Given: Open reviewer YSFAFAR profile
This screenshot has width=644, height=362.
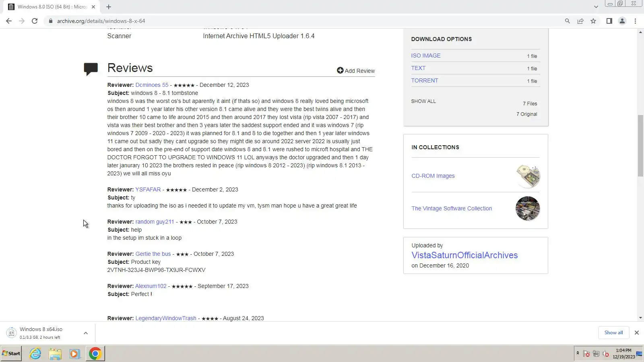Looking at the screenshot, I should click(x=148, y=189).
